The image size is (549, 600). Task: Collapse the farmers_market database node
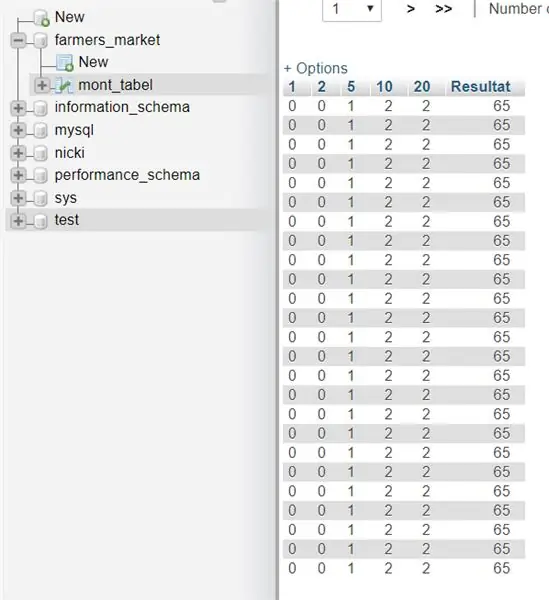coord(18,40)
